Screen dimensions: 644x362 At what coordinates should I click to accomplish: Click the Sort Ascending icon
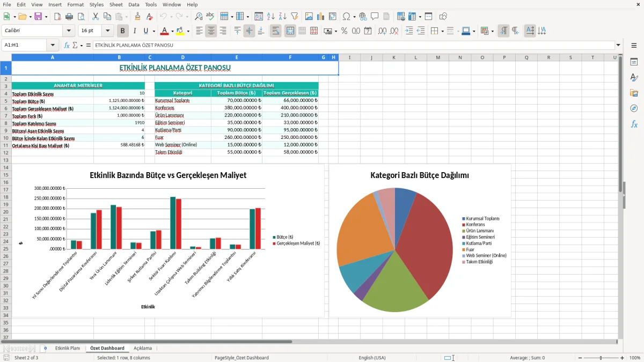coord(271,17)
